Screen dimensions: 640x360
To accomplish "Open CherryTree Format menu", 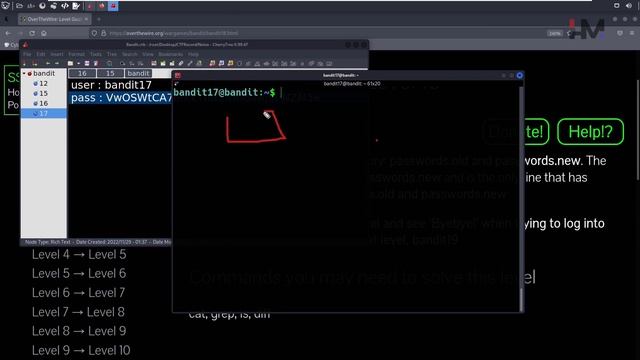I will 76,54.
